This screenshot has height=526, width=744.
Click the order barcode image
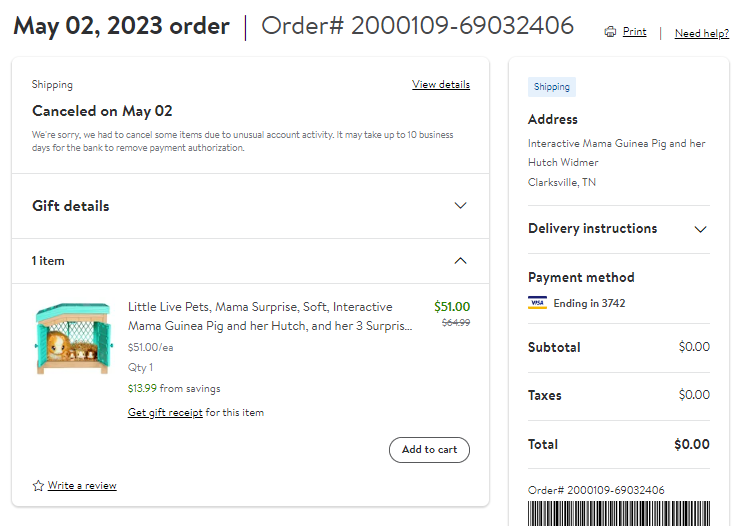click(x=619, y=513)
